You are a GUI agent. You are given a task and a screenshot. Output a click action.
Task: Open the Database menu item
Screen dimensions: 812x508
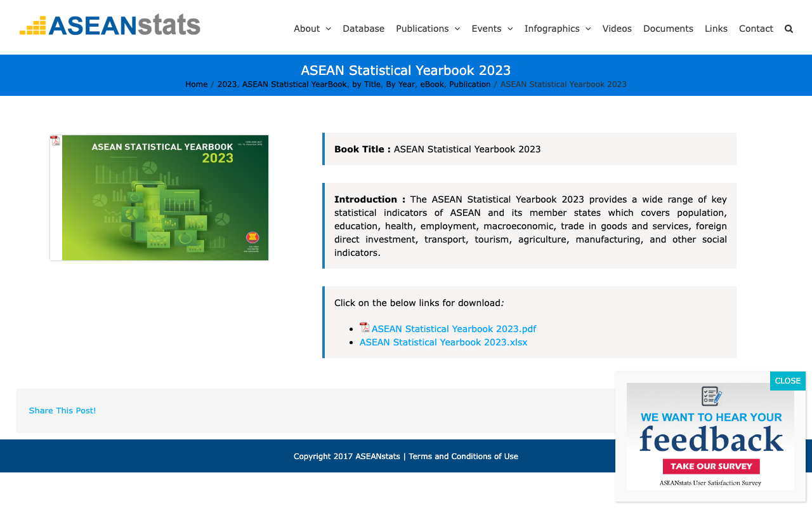point(363,29)
